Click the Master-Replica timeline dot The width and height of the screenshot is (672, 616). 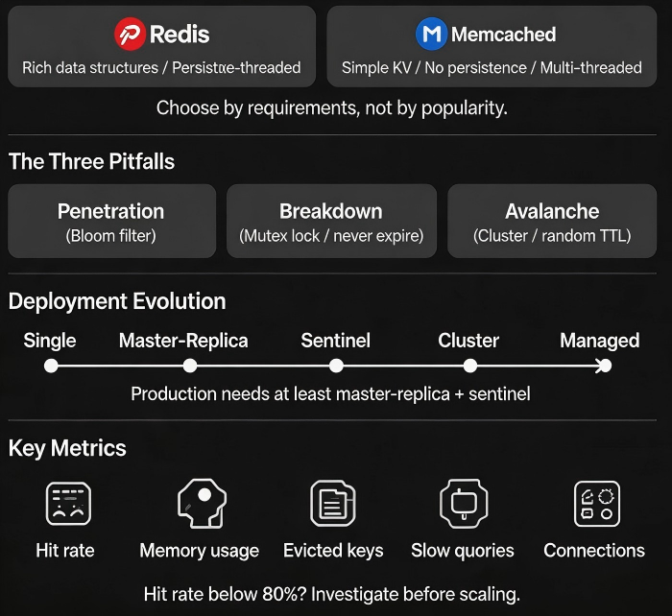[x=190, y=366]
